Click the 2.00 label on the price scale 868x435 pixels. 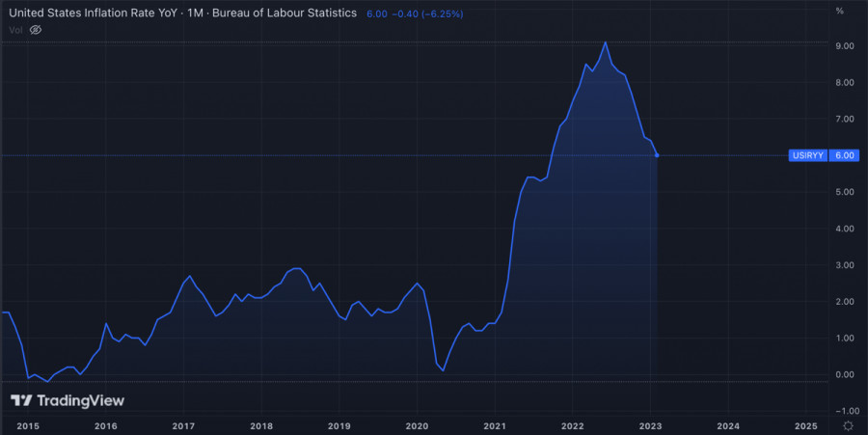coord(845,302)
